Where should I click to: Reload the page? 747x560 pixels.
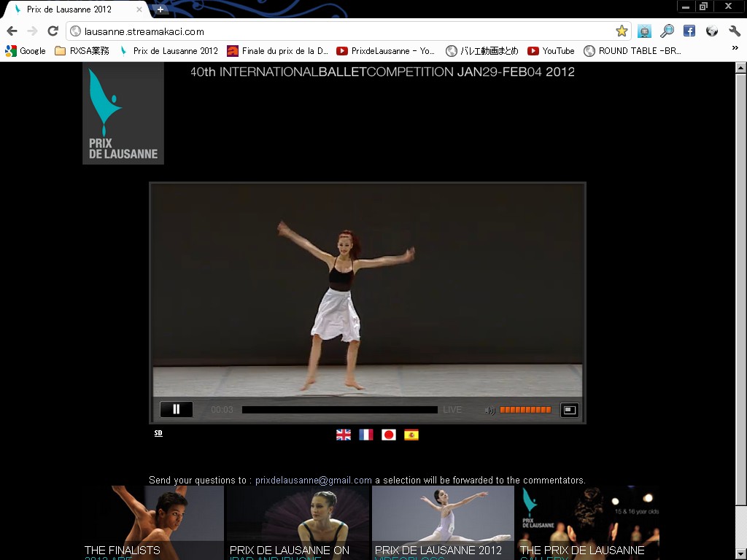tap(53, 31)
